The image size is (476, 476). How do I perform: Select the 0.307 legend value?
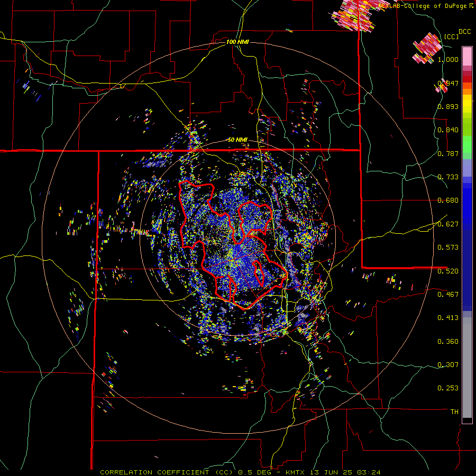(x=448, y=364)
